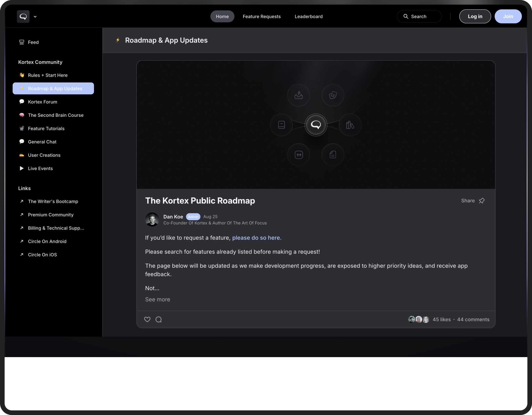This screenshot has width=532, height=415.
Task: Open User Creations space
Action: coord(44,155)
